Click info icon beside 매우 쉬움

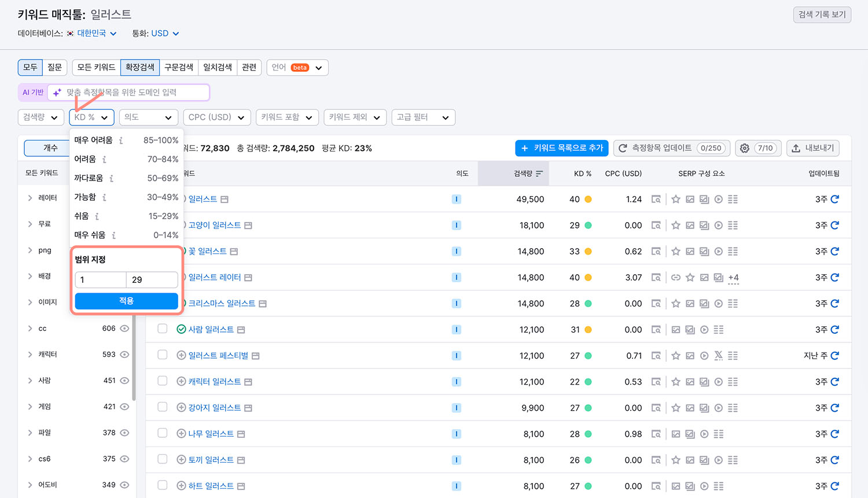(x=113, y=235)
